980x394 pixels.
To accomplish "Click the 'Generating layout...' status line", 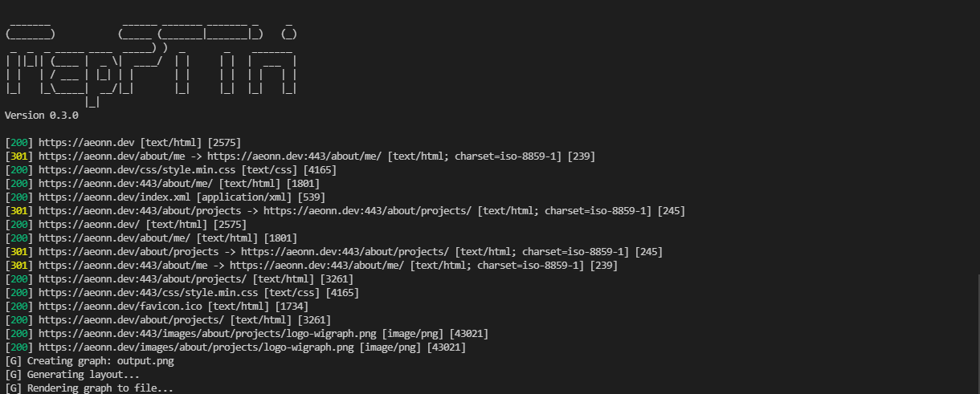I will point(72,375).
